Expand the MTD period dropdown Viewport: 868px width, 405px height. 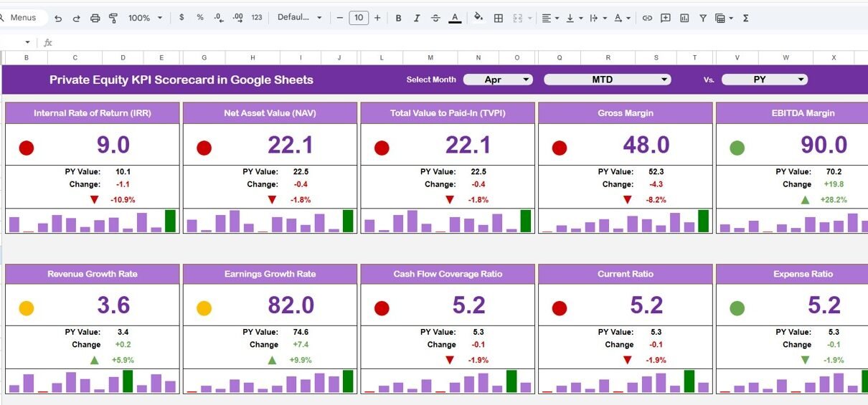pos(607,80)
